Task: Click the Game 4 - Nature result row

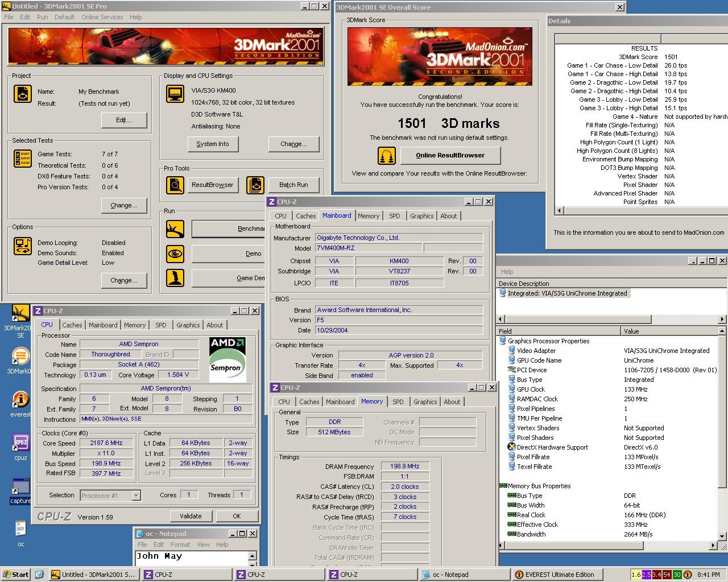Action: pyautogui.click(x=641, y=117)
